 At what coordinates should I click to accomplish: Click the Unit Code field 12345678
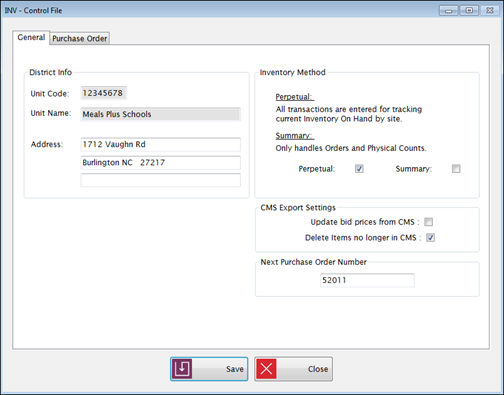pos(103,93)
